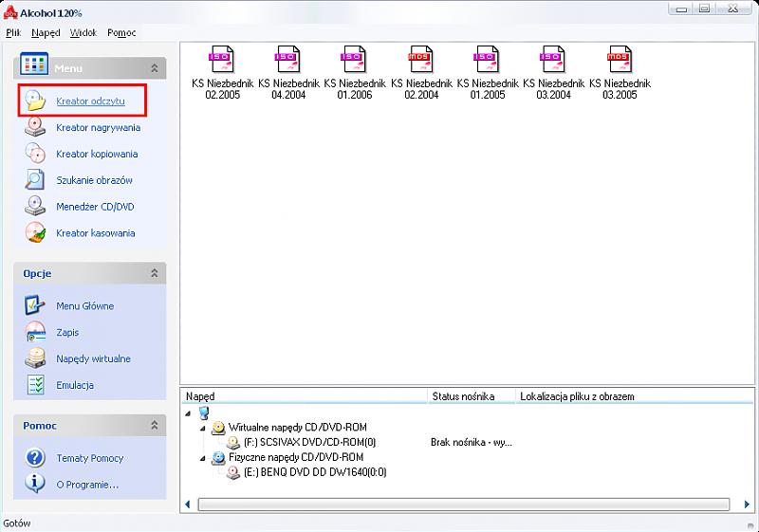This screenshot has width=759, height=532.
Task: Open the Tematy Pomocy link
Action: click(x=89, y=458)
